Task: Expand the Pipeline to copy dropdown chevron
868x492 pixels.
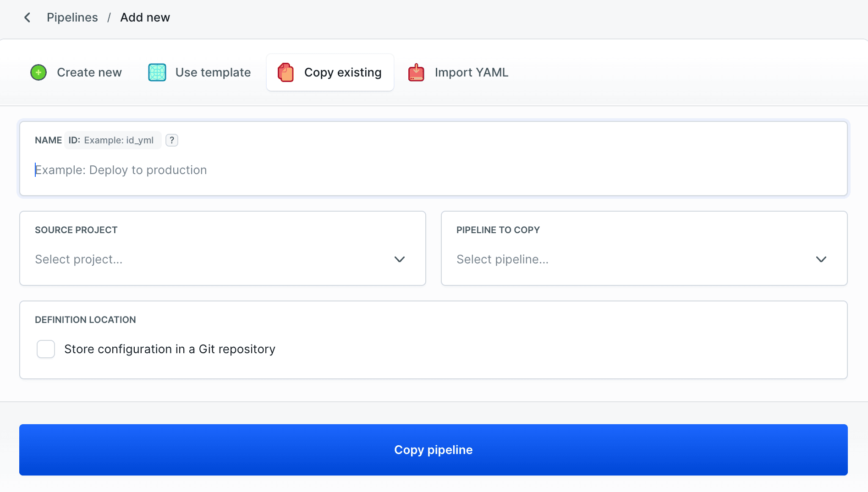Action: pos(821,259)
